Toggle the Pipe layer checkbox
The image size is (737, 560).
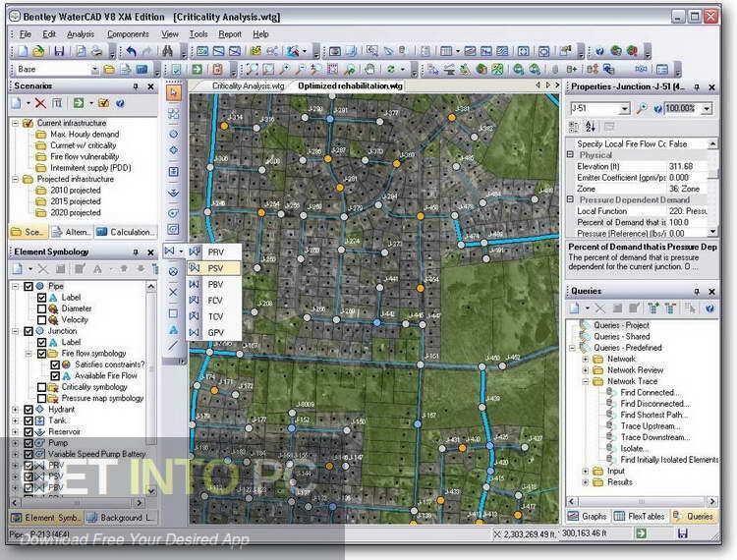(x=28, y=286)
